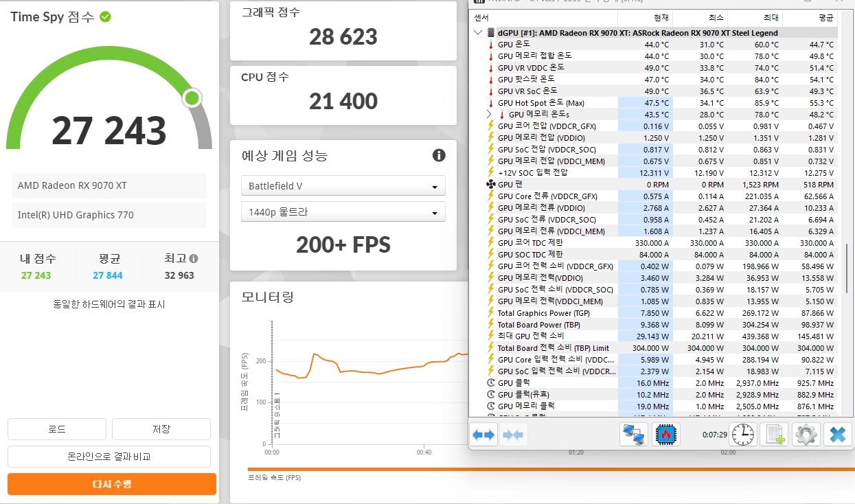This screenshot has height=504, width=855.
Task: Click the collapse columns inward-arrows icon in HWiNFO
Action: 513,435
